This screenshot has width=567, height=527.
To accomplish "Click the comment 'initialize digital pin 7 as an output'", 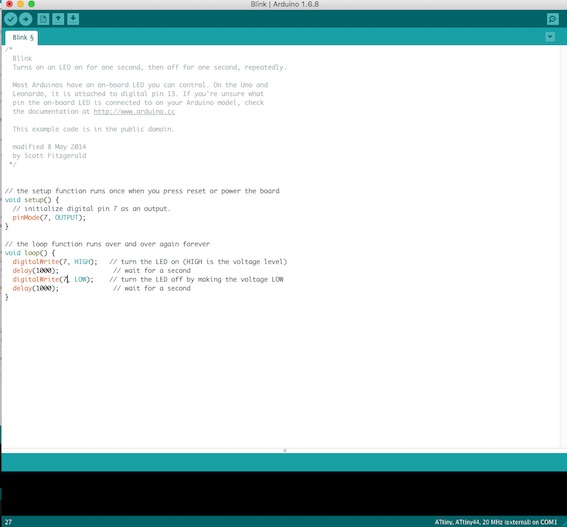I will 91,209.
